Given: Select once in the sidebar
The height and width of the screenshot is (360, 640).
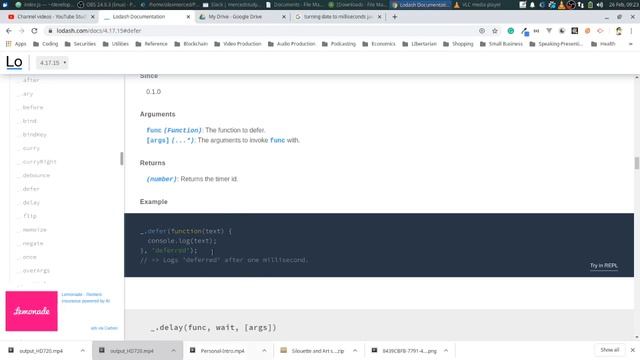Looking at the screenshot, I should (x=29, y=257).
